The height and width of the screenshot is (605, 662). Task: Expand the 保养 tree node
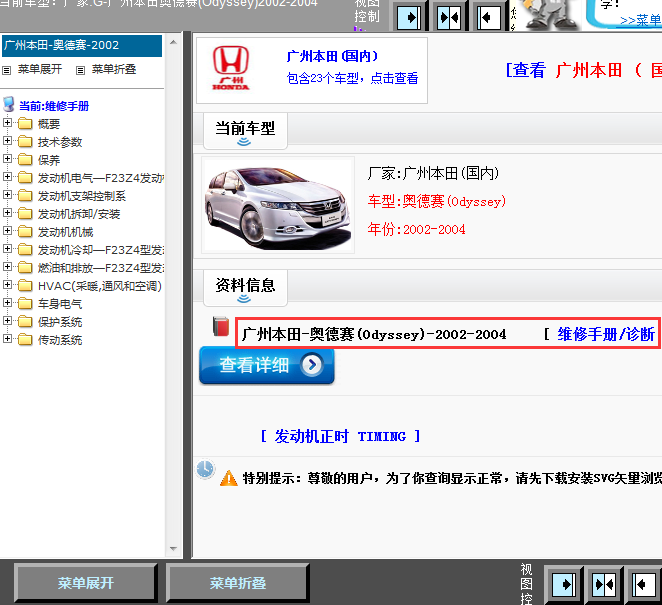click(7, 158)
